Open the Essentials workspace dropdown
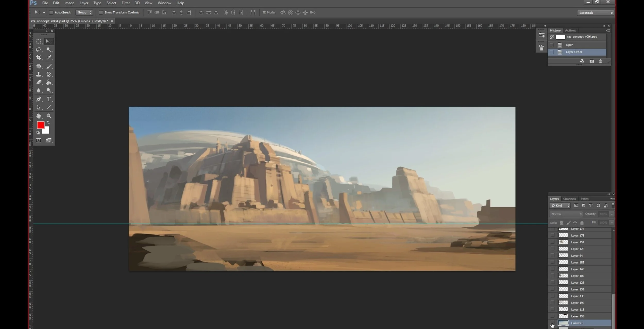The width and height of the screenshot is (644, 329). coord(595,13)
